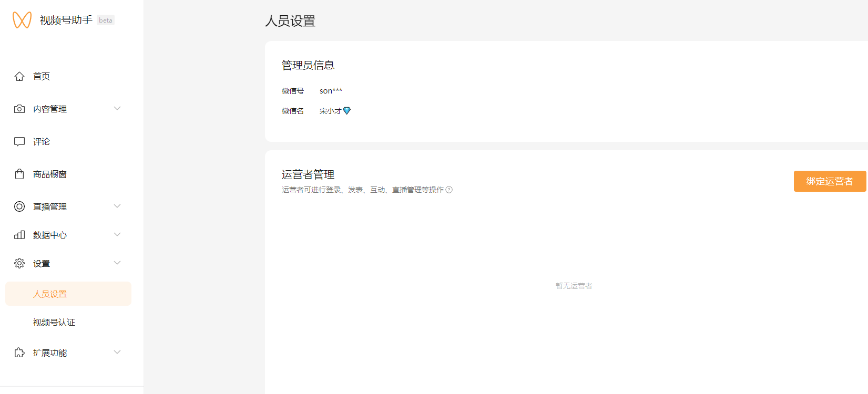Image resolution: width=868 pixels, height=394 pixels.
Task: Open the 内容管理 menu label
Action: click(x=50, y=109)
